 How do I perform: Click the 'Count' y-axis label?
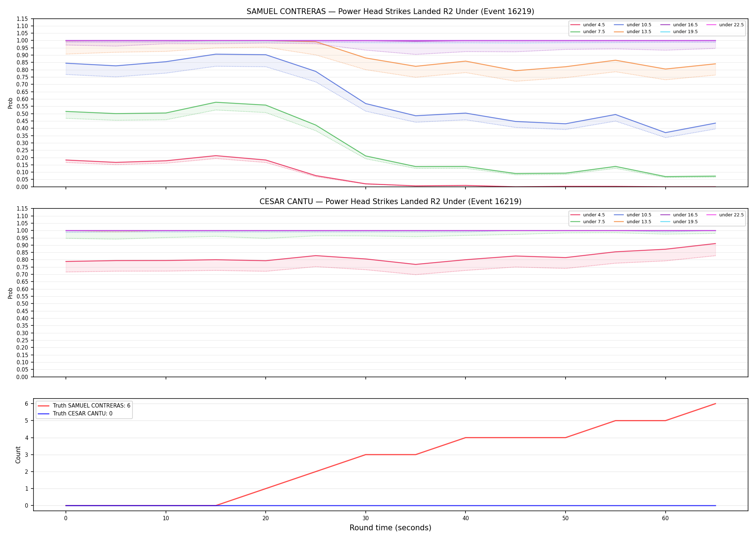tap(18, 455)
